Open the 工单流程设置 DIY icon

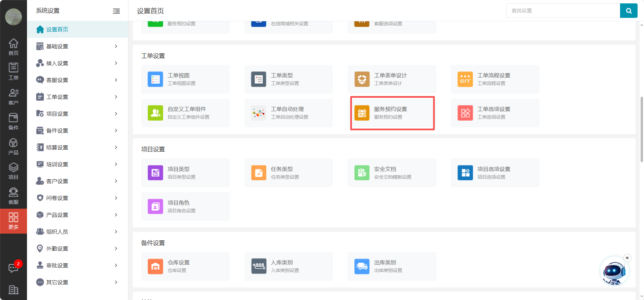(465, 79)
